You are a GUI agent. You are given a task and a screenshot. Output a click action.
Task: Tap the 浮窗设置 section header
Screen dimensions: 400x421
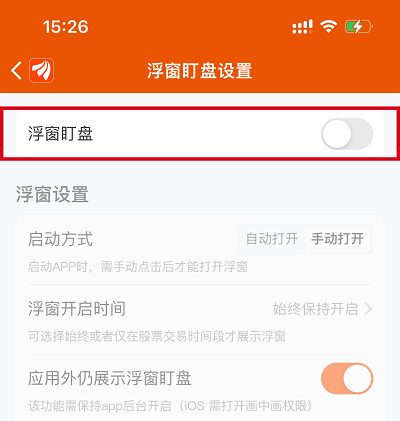(52, 194)
